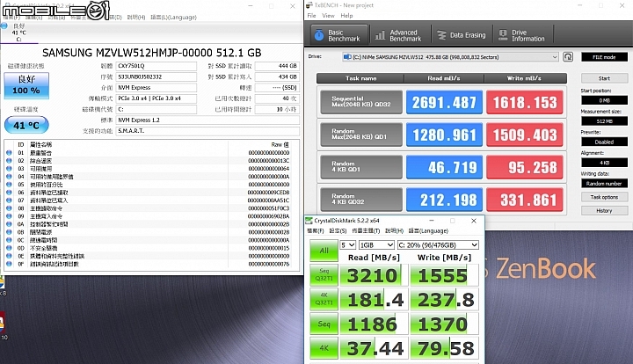The image size is (633, 364).
Task: Click the TxBENCH drive refresh icon
Action: 568,57
